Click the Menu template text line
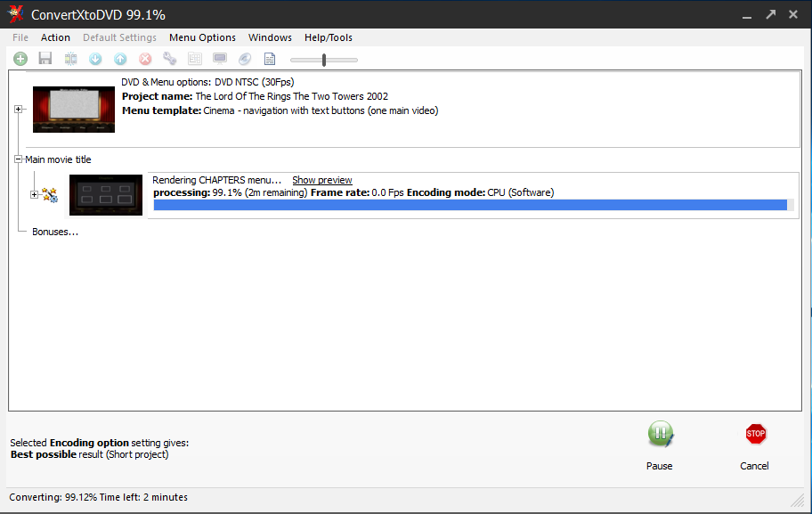Screen dimensions: 812x514 280,110
